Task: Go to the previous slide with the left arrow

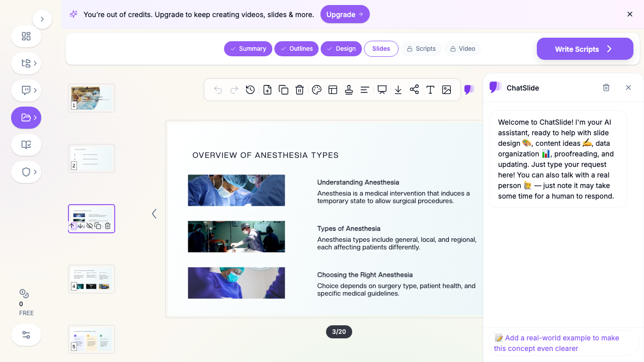Action: (154, 214)
